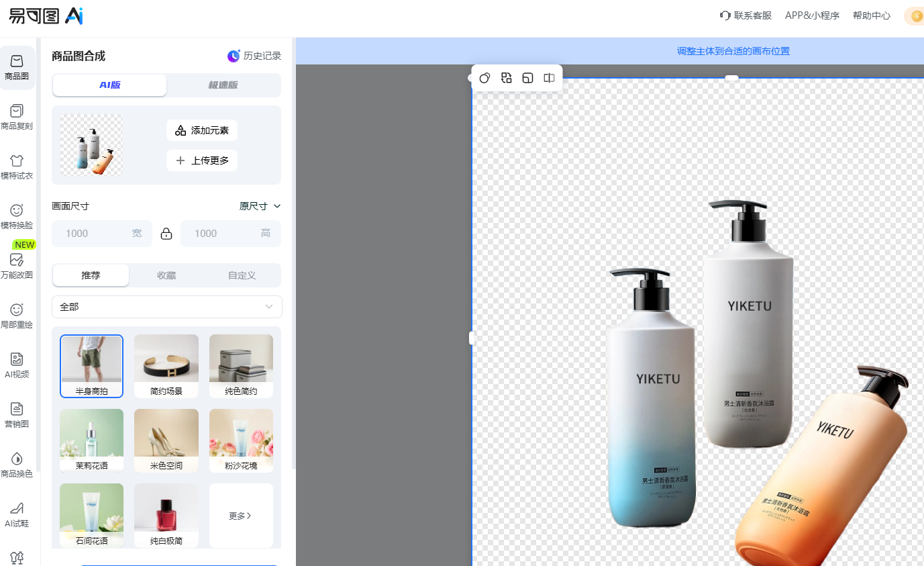Screen dimensions: 924x566
Task: Select the 茉莉花语 scene template
Action: pyautogui.click(x=91, y=440)
